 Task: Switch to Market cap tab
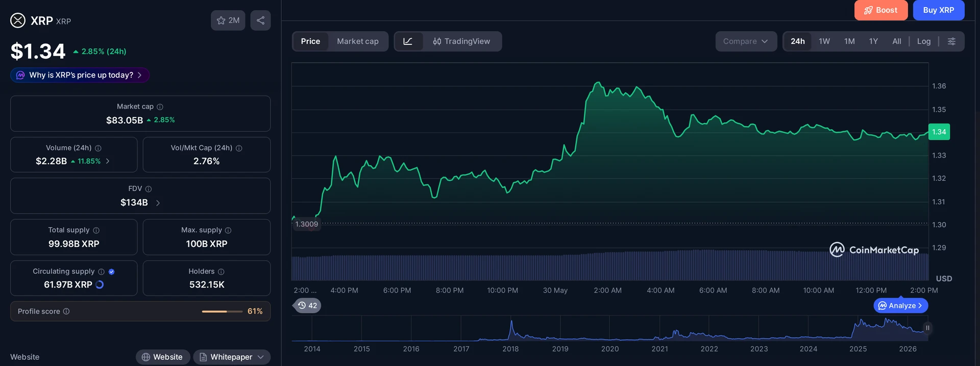[x=357, y=41]
